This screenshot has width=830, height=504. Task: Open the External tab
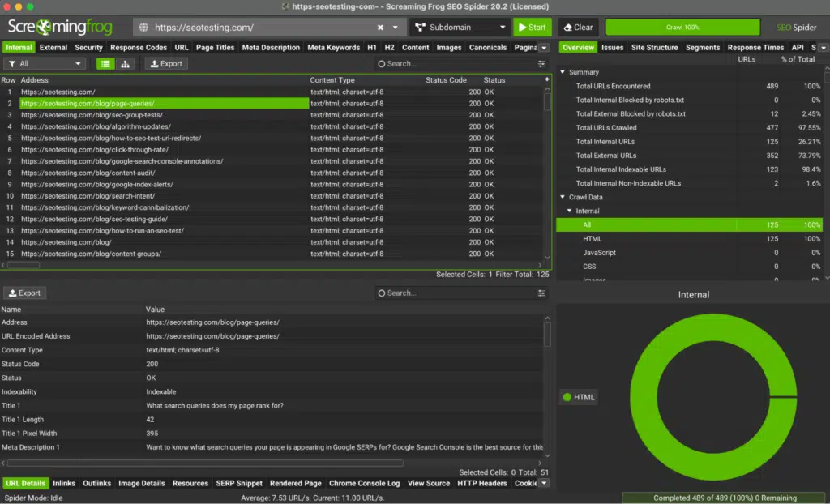click(x=53, y=47)
